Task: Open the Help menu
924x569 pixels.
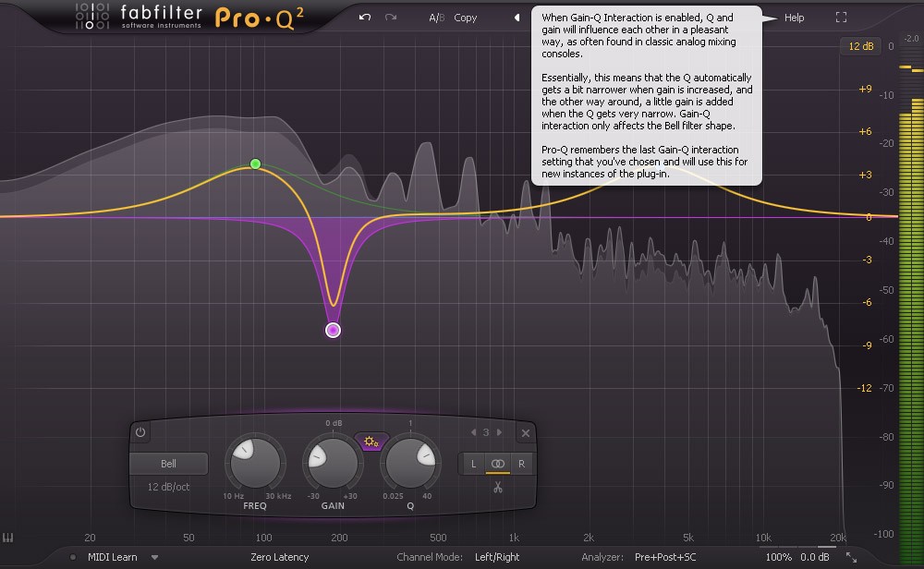Action: click(794, 18)
